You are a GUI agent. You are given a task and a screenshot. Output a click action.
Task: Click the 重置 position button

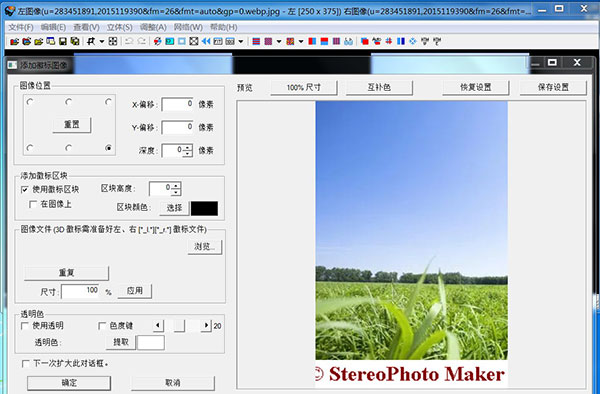[72, 125]
